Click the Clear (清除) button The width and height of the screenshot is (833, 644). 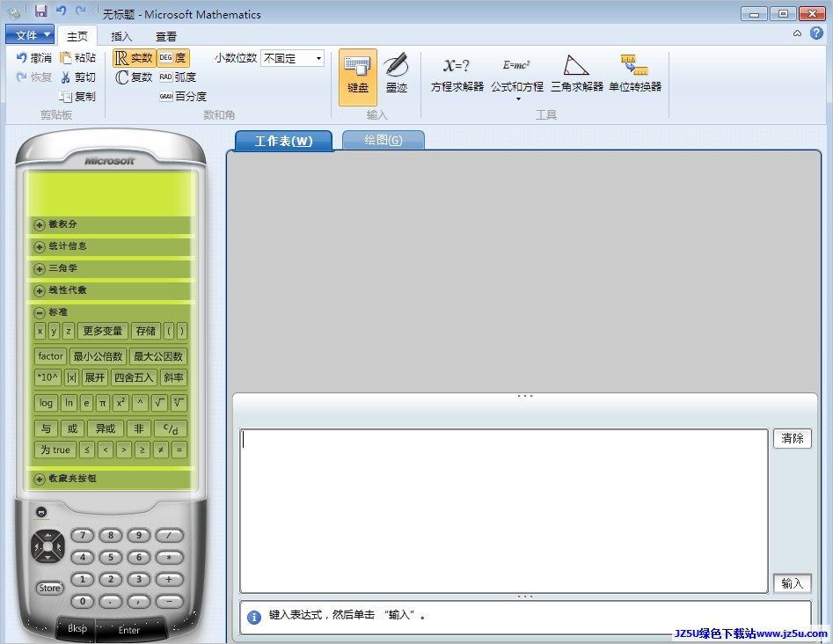792,438
